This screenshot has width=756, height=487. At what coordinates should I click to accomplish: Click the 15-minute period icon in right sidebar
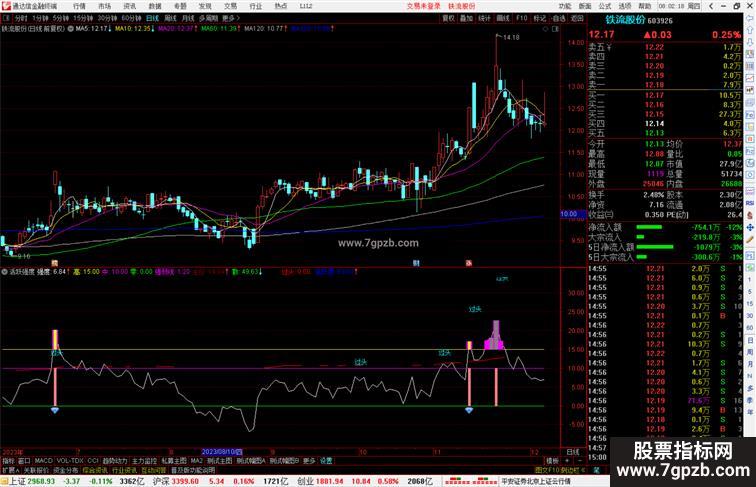[x=750, y=304]
